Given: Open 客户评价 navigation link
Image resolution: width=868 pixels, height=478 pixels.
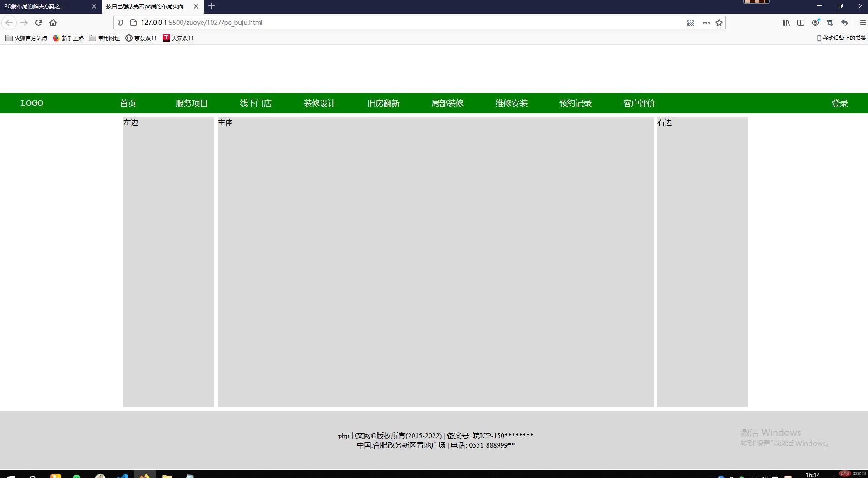Looking at the screenshot, I should [x=639, y=103].
